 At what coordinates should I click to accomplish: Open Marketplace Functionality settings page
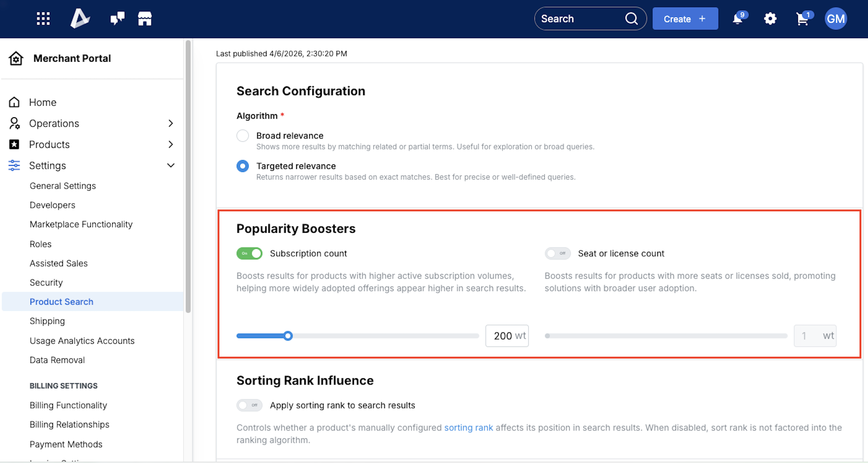(x=81, y=224)
